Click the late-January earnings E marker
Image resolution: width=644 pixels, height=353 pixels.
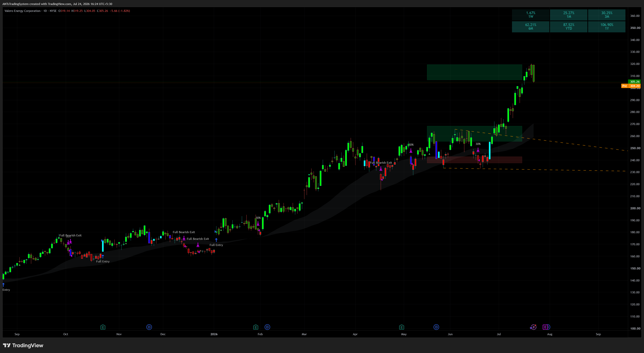point(255,327)
